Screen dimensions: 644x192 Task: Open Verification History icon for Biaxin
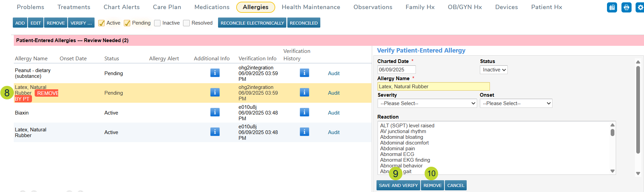304,112
